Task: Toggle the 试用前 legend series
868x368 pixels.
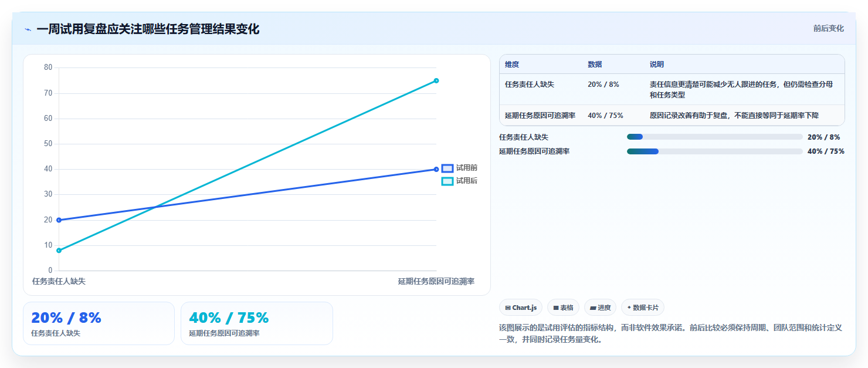Action: click(x=459, y=168)
